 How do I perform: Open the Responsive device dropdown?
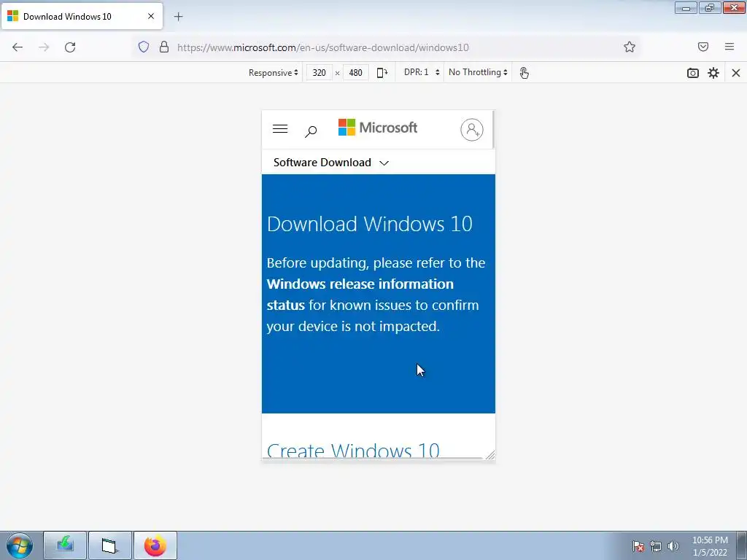(273, 72)
